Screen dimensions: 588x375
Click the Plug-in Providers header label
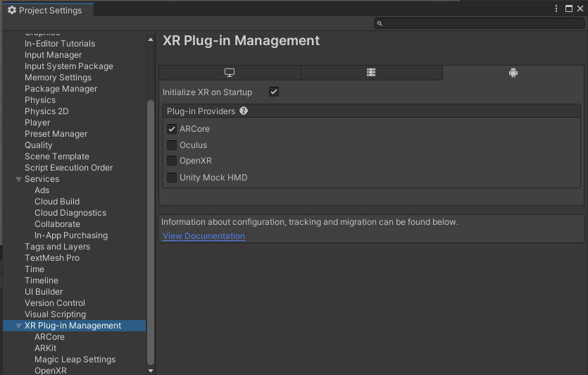point(201,111)
